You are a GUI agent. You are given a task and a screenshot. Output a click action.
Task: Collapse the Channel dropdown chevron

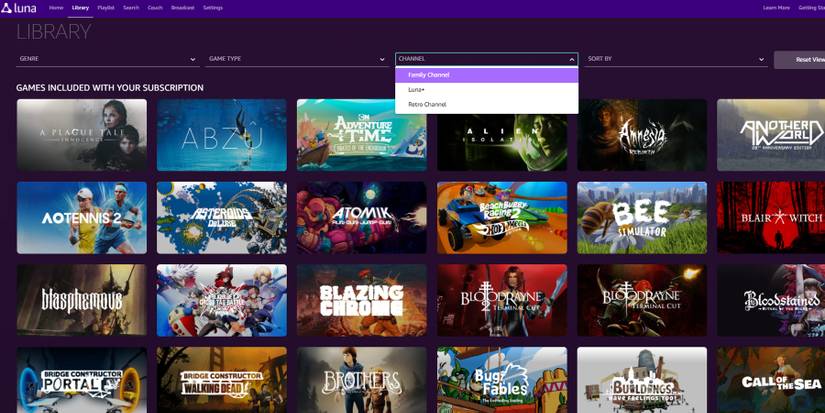click(572, 59)
